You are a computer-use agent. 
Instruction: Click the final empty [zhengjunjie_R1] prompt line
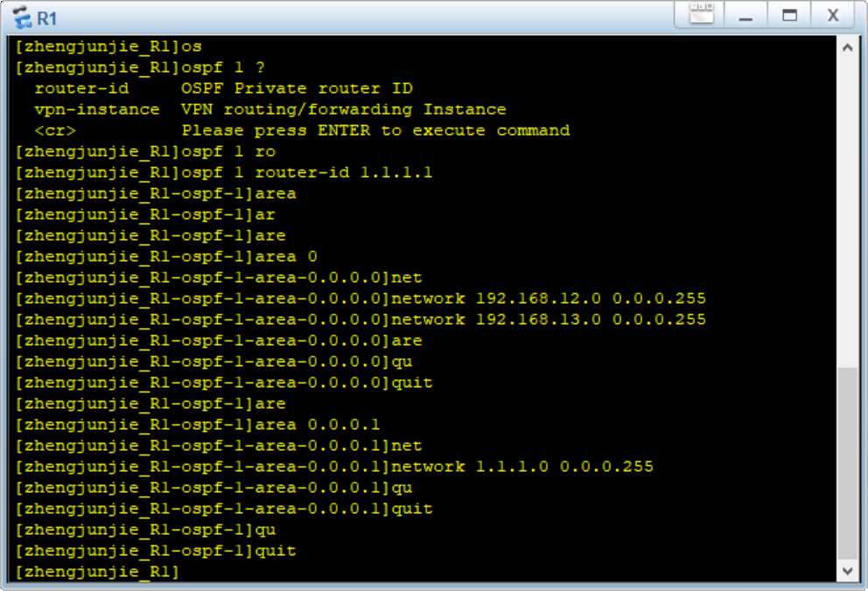coord(97,572)
